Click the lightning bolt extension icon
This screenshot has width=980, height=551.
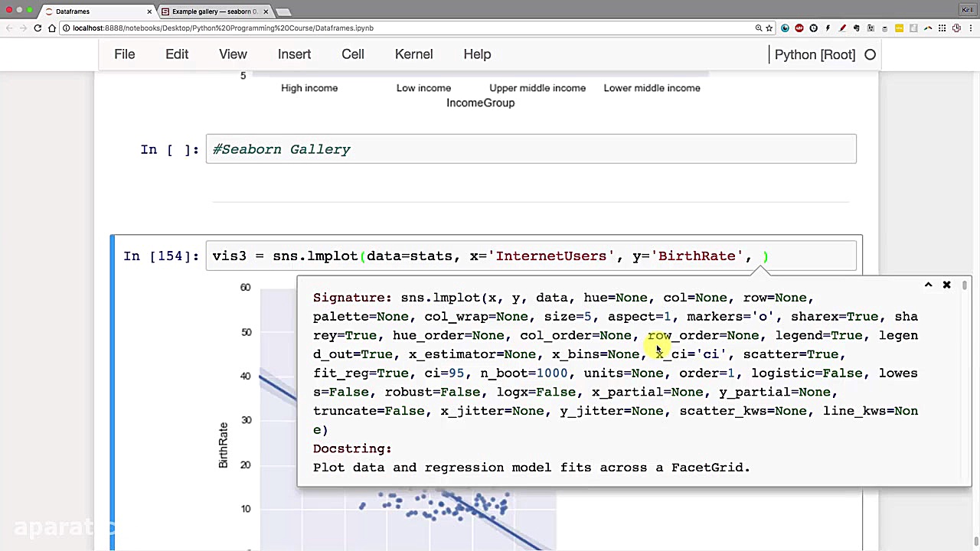tap(828, 28)
